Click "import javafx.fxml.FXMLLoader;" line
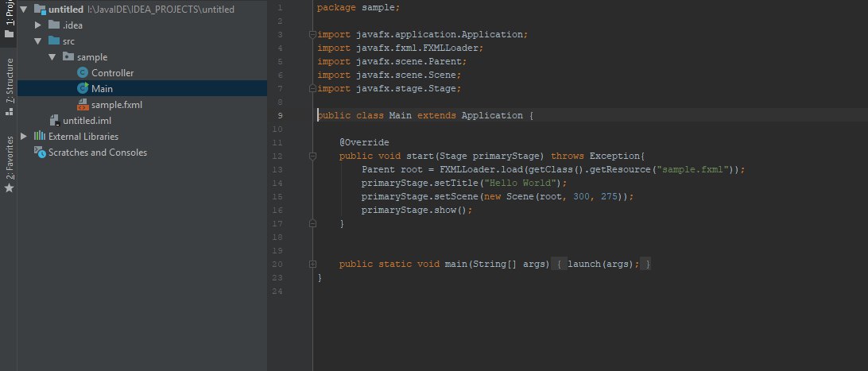Screen dimensions: 868x371 click(401, 48)
